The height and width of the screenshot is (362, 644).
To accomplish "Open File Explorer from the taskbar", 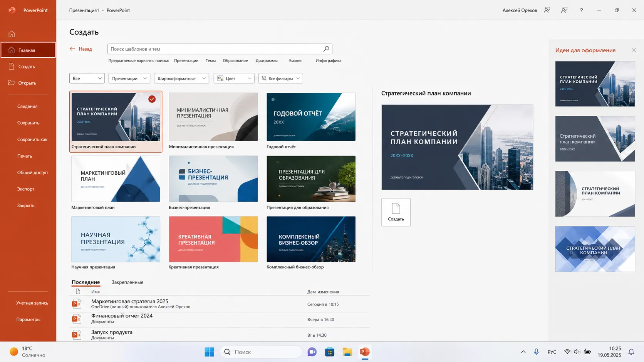I will click(347, 352).
